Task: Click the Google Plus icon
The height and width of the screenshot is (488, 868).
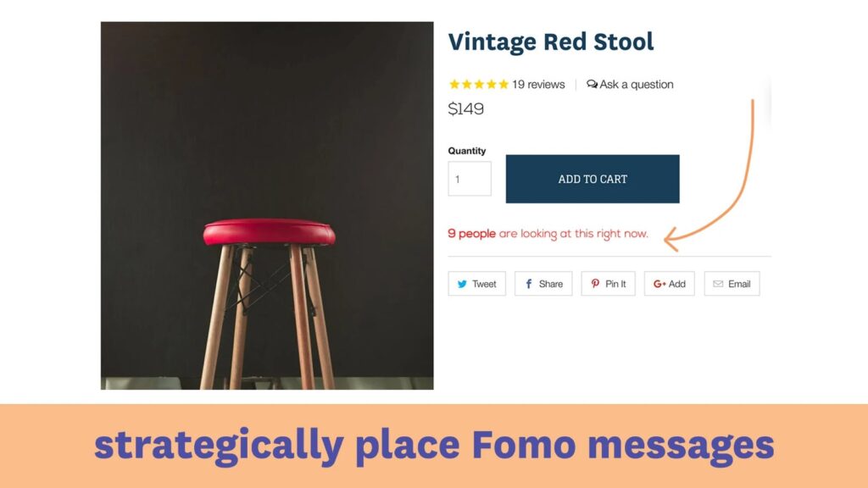Action: pos(659,284)
